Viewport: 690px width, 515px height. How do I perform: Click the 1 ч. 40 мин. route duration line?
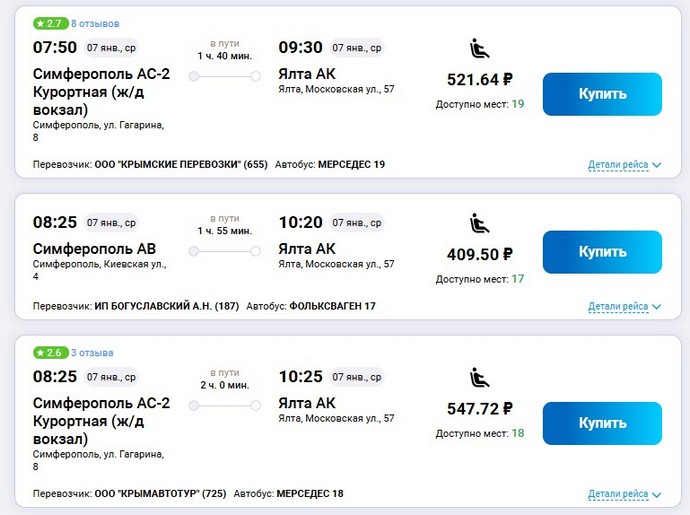coord(224,76)
